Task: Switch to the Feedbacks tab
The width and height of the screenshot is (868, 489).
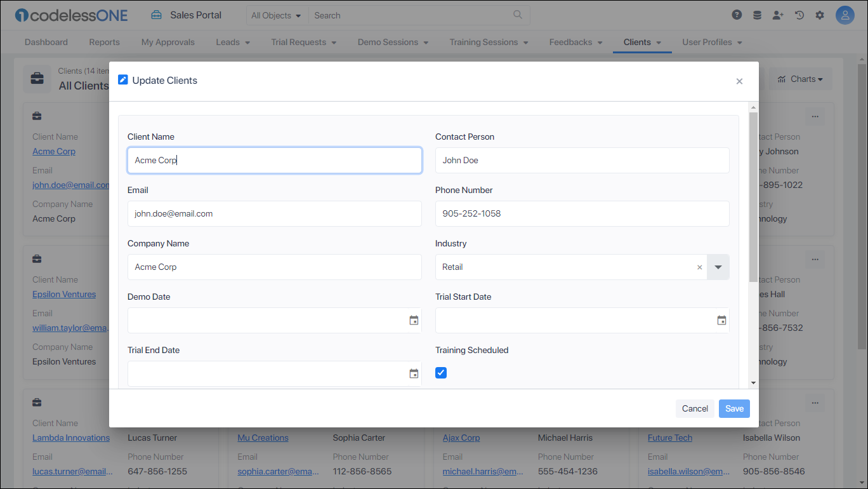Action: [575, 42]
